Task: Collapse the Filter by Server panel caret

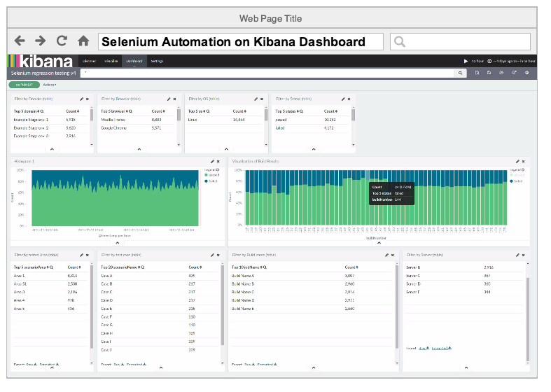Action: [466, 367]
